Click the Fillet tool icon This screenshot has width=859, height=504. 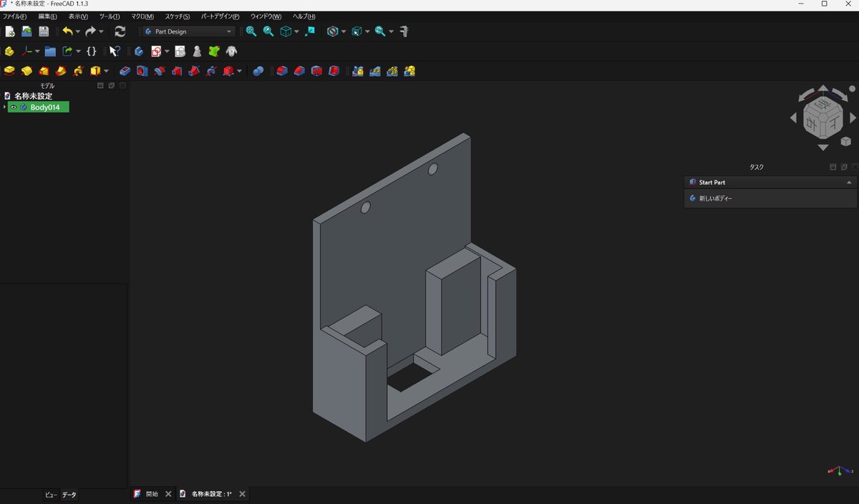(282, 71)
